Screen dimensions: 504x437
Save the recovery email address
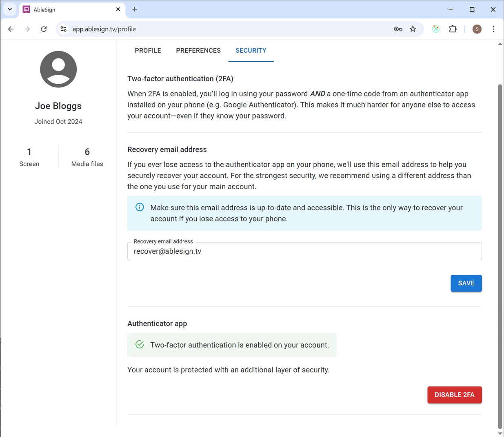[466, 283]
